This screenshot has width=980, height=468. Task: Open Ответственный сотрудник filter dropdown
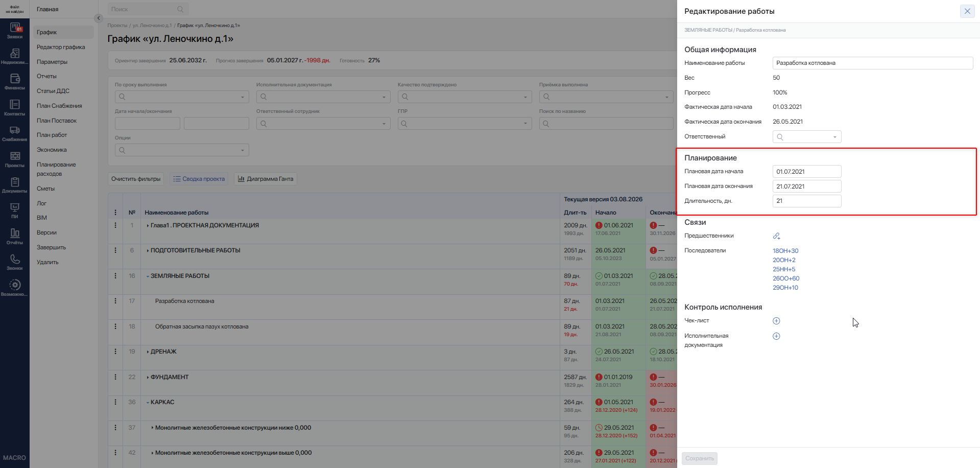click(323, 124)
